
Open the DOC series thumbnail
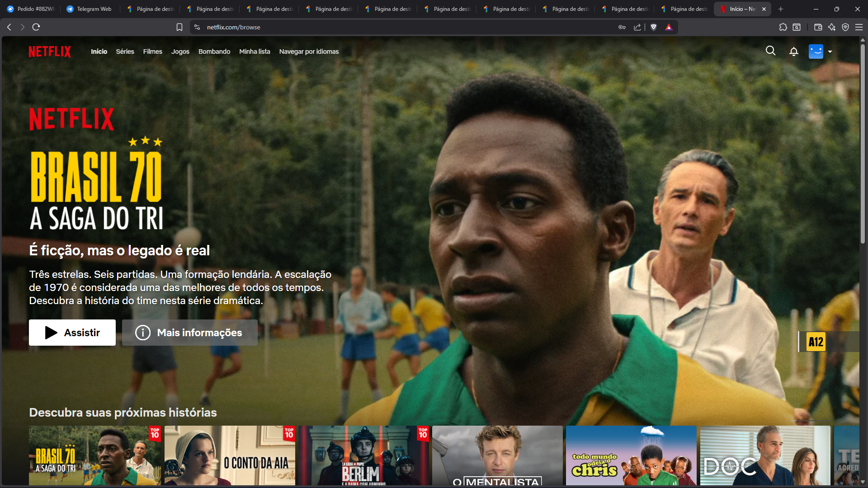click(x=765, y=455)
